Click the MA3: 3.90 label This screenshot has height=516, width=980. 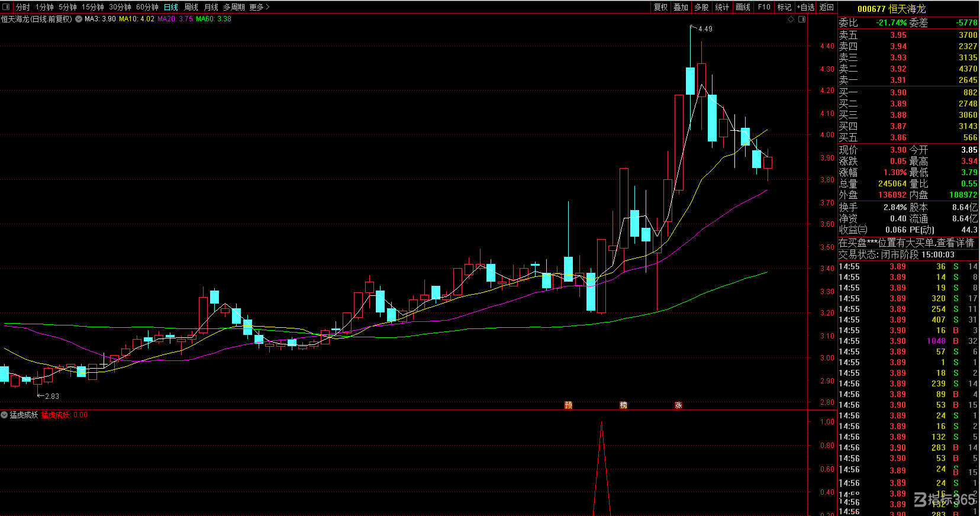(100, 19)
